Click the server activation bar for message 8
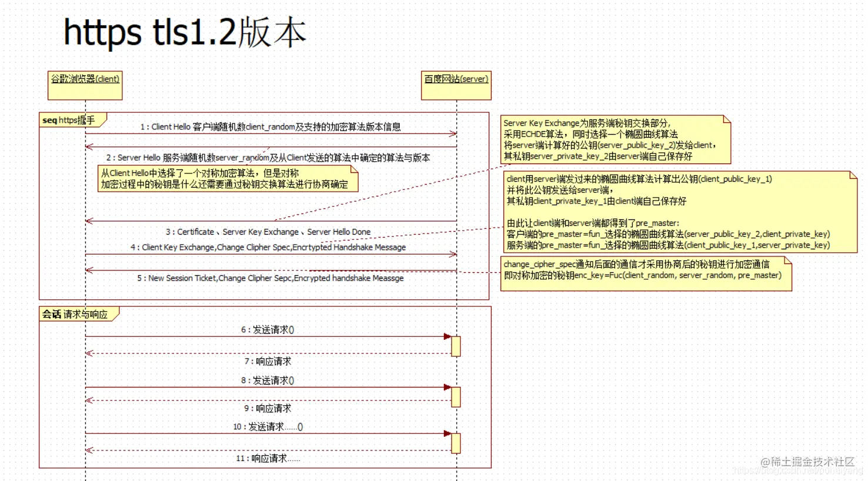Screen dimensions: 868x481 [456, 397]
